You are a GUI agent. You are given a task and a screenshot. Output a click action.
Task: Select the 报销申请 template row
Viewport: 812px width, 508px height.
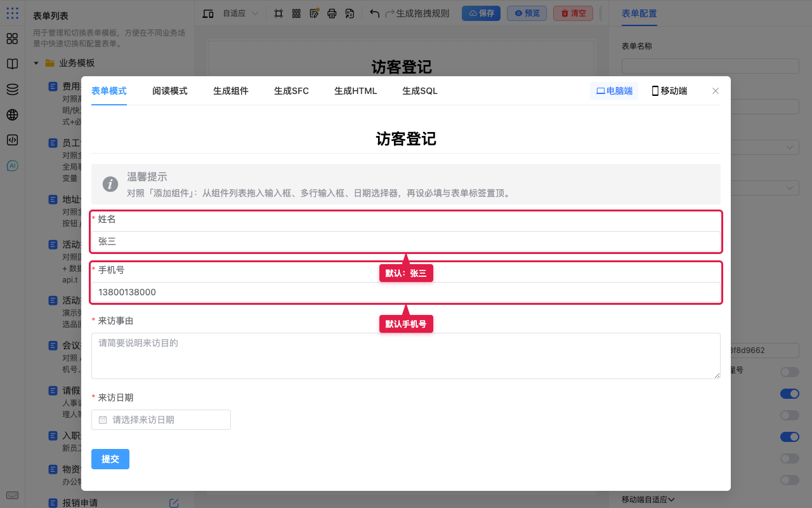[x=108, y=503]
